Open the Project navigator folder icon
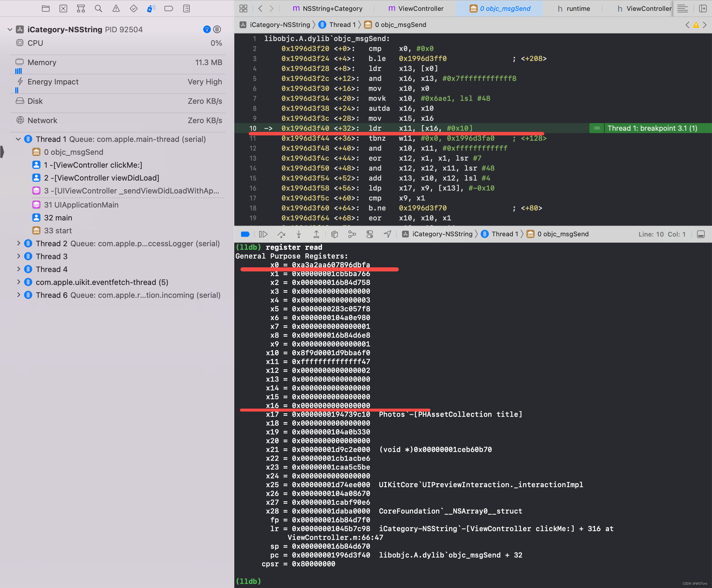This screenshot has height=588, width=712. (46, 9)
